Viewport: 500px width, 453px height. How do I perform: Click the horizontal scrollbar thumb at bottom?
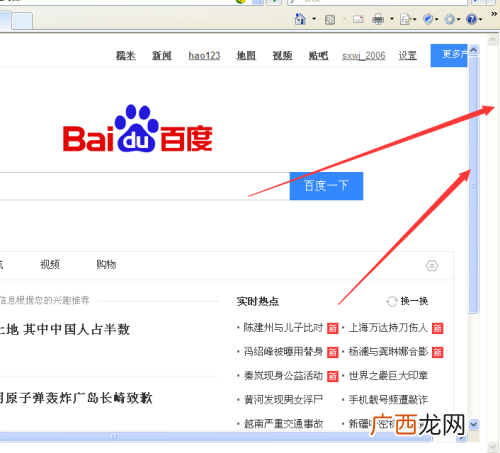point(216,436)
